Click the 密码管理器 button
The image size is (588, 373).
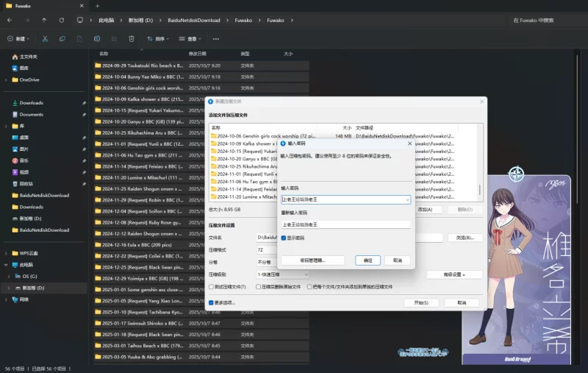(312, 260)
